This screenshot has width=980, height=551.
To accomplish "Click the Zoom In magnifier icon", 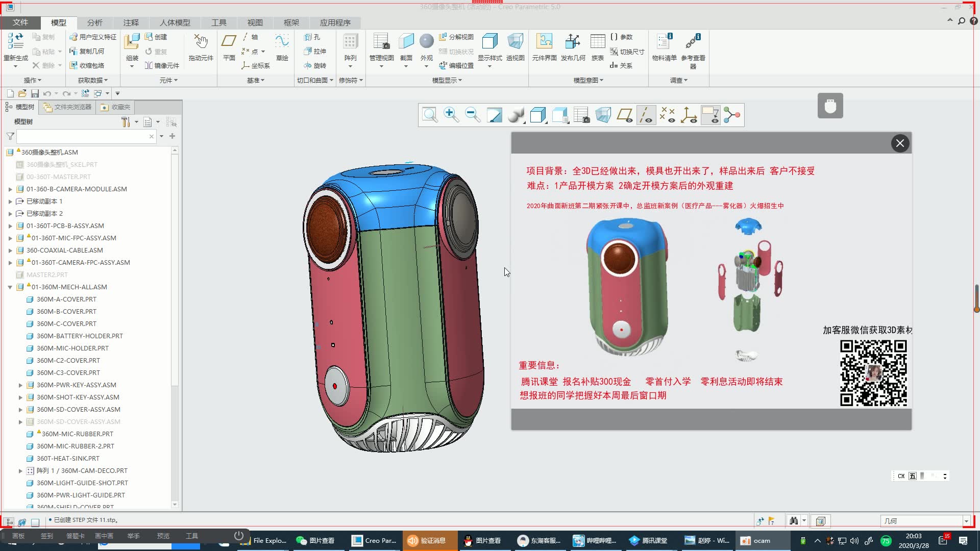I will point(451,115).
